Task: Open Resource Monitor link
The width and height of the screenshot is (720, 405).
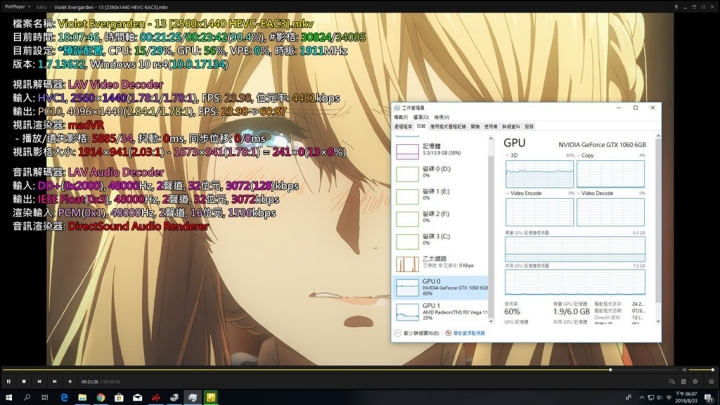Action: click(x=465, y=333)
